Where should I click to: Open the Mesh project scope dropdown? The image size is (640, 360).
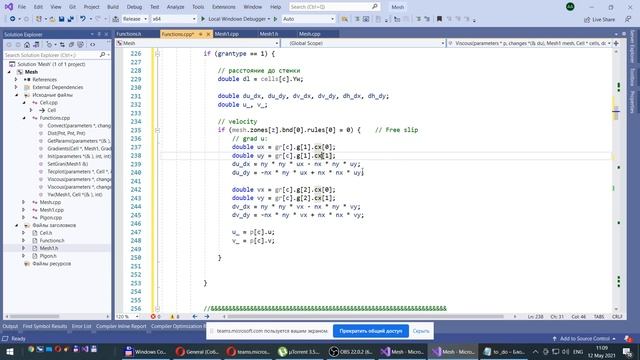198,43
